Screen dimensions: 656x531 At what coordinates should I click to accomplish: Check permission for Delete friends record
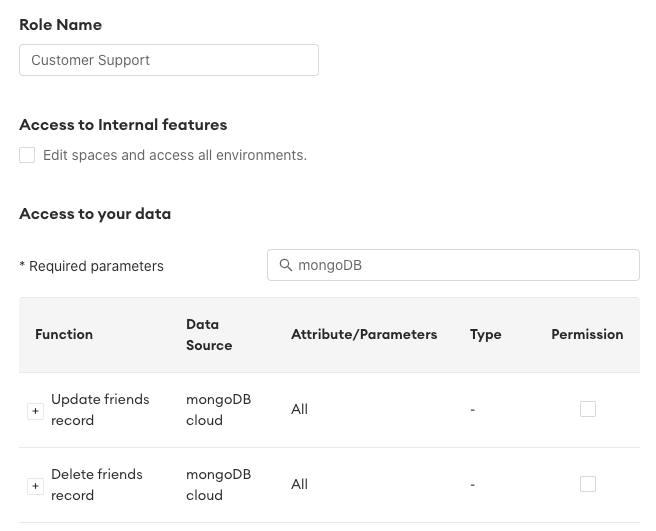(588, 484)
